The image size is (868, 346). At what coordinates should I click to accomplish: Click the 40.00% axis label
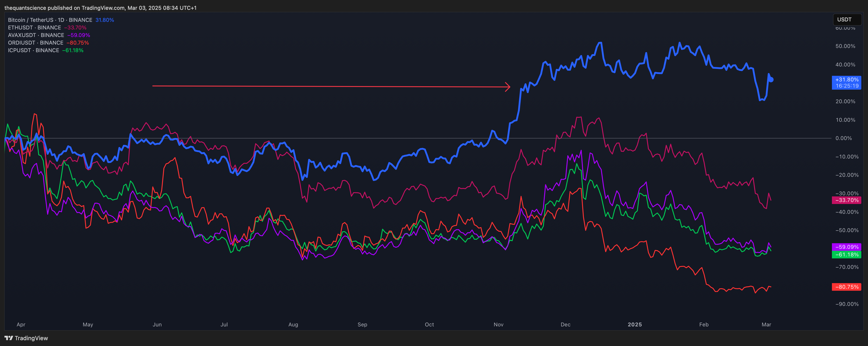[845, 64]
